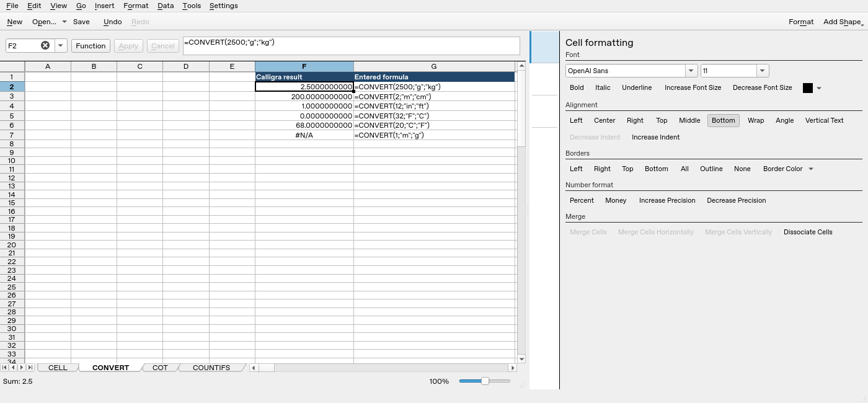Viewport: 868px width, 403px height.
Task: Expand the Open recent files arrow
Action: tap(64, 22)
